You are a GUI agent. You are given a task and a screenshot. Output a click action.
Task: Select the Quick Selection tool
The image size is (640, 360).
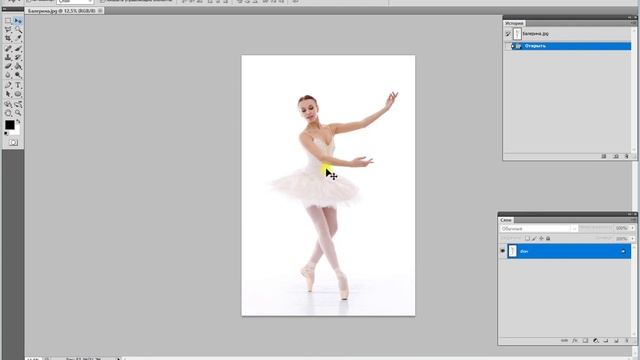click(18, 29)
